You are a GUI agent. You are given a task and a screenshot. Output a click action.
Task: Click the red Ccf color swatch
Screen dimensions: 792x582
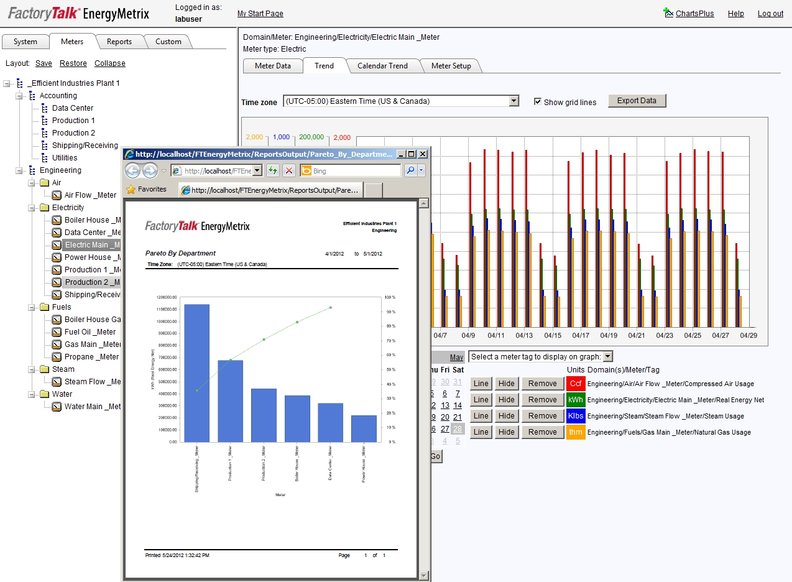(575, 383)
